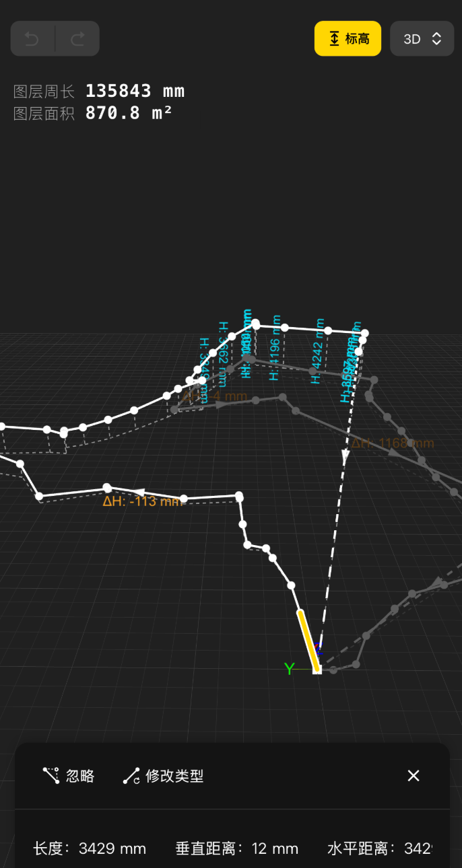Close the bottom segment info panel
Viewport: 462px width, 868px height.
[x=414, y=776]
